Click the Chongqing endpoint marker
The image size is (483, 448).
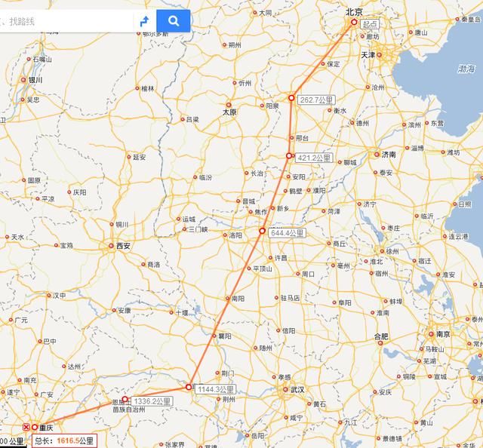click(x=35, y=427)
